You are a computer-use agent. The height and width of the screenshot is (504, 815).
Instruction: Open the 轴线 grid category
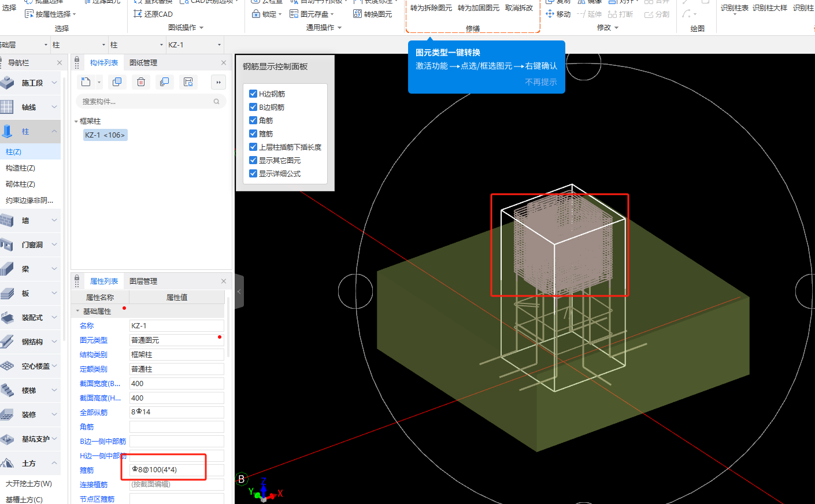point(30,107)
